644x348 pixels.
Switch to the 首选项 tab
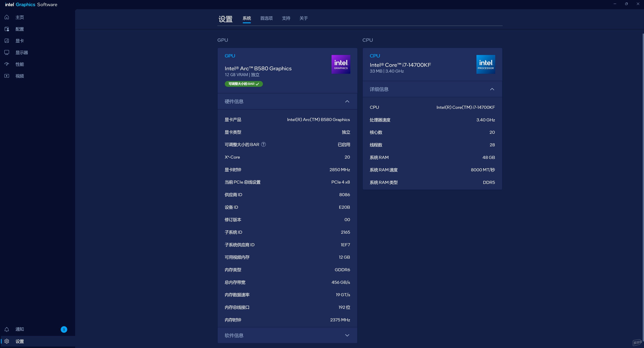pos(266,18)
